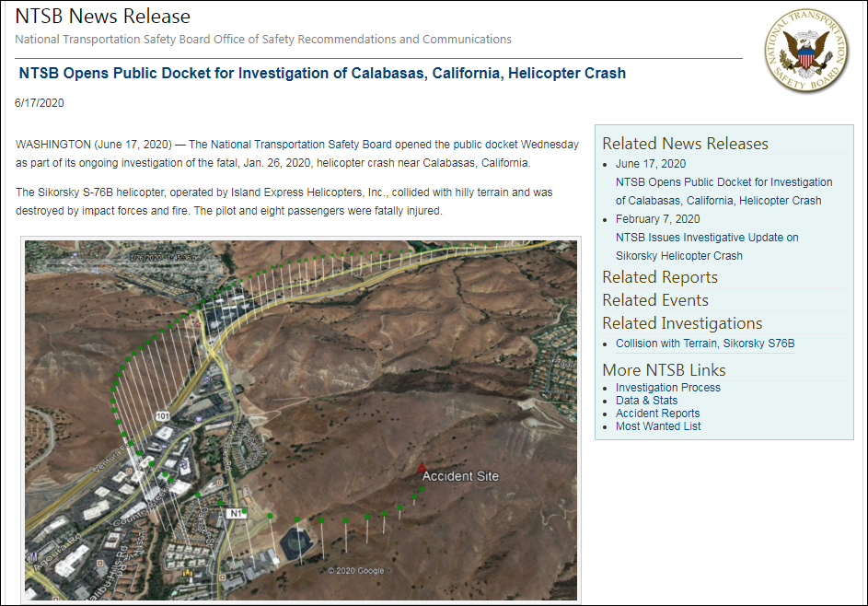Click the NTSB News Release page title
Screen dimensions: 868x606
103,17
